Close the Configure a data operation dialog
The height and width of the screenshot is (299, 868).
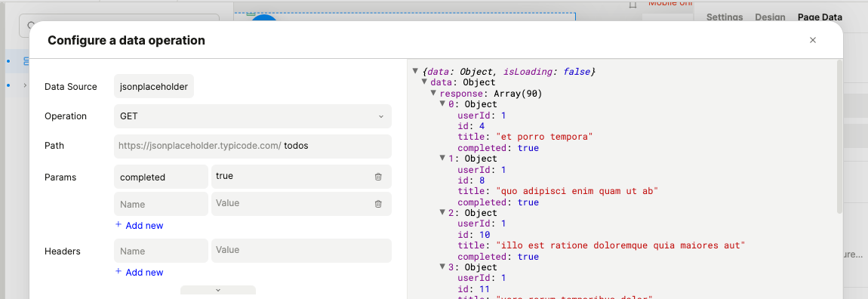point(813,40)
